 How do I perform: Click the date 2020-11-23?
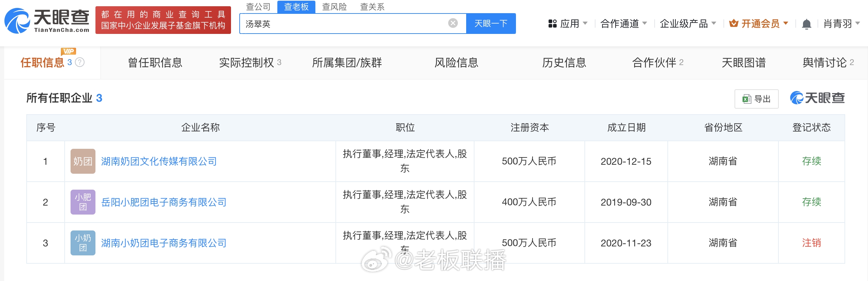[626, 243]
